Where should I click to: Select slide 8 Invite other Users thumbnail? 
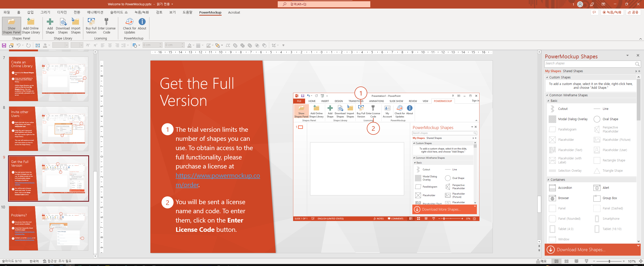pyautogui.click(x=49, y=128)
